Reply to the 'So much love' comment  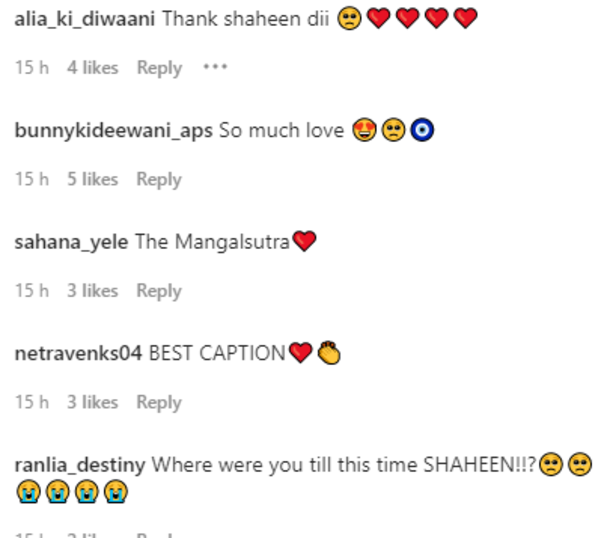point(159,180)
